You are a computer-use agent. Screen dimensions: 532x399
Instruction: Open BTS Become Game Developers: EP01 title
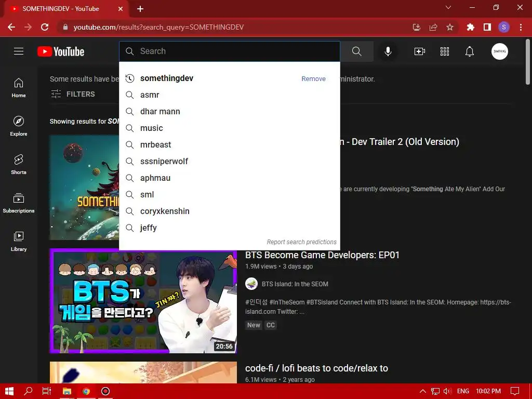pyautogui.click(x=322, y=255)
